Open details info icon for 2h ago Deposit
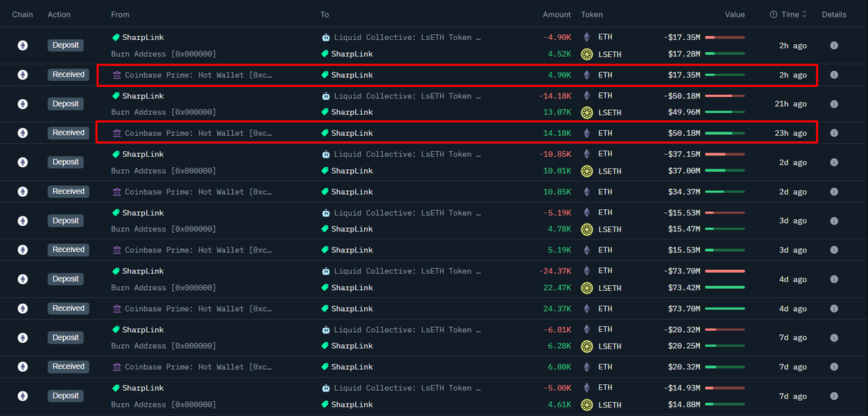 click(x=834, y=46)
